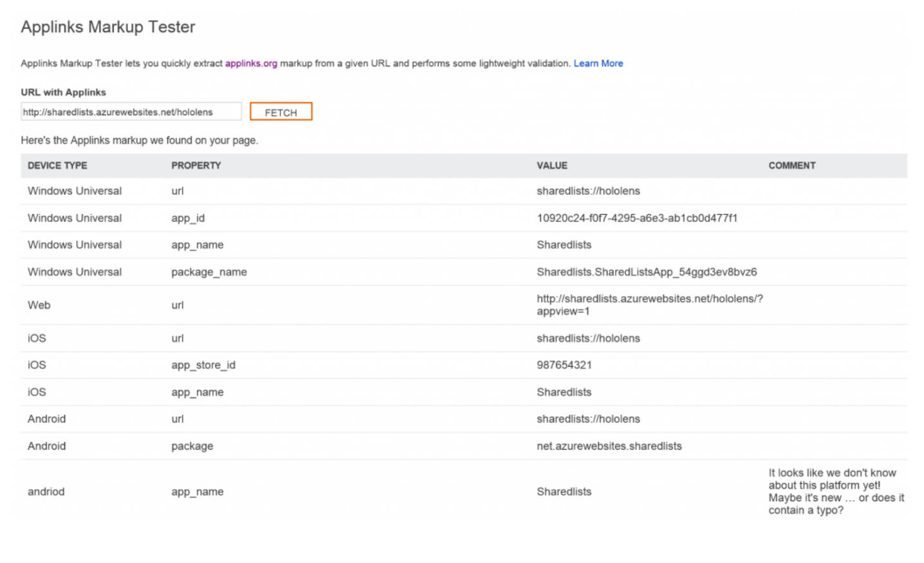Click the VALUE column header

[x=552, y=165]
